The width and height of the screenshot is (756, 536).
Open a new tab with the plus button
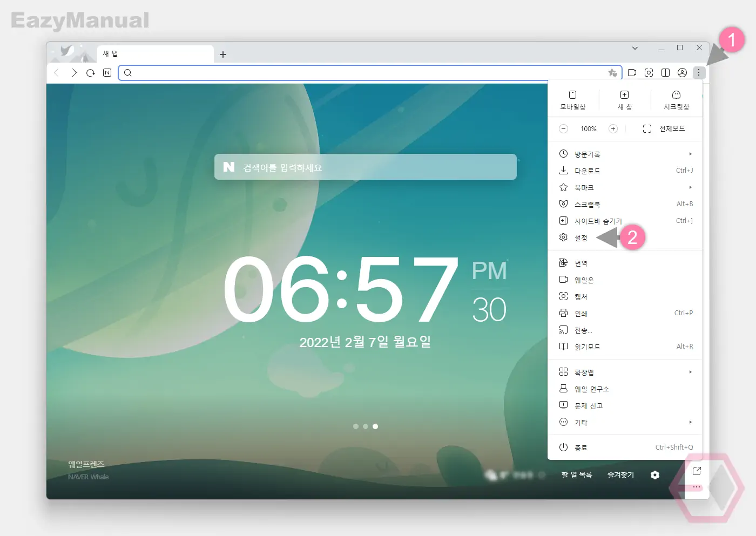click(x=223, y=55)
